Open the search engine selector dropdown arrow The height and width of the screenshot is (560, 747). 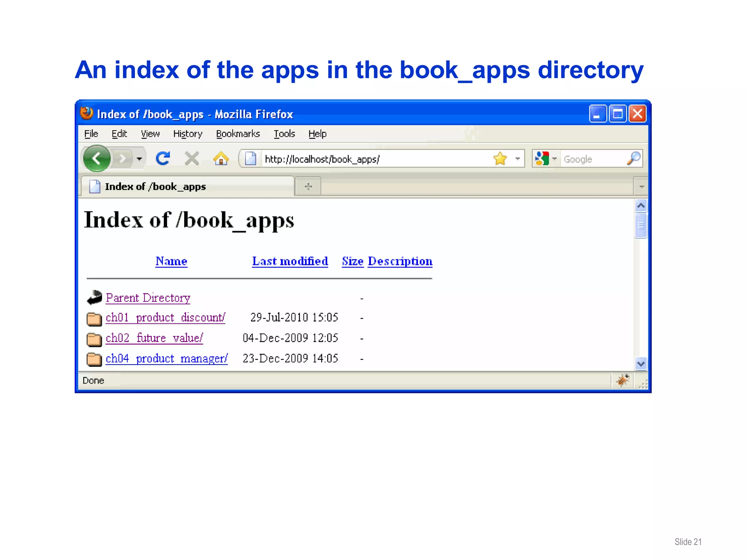[x=554, y=159]
